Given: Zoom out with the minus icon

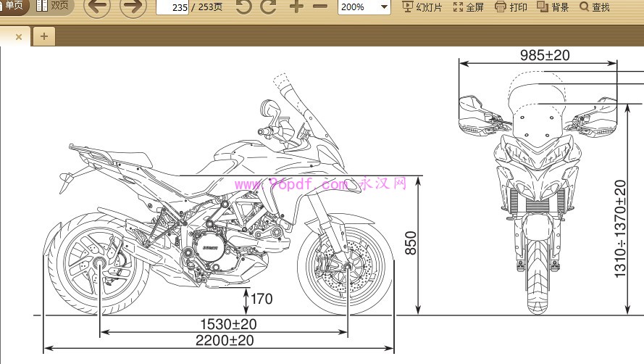Looking at the screenshot, I should coord(320,7).
